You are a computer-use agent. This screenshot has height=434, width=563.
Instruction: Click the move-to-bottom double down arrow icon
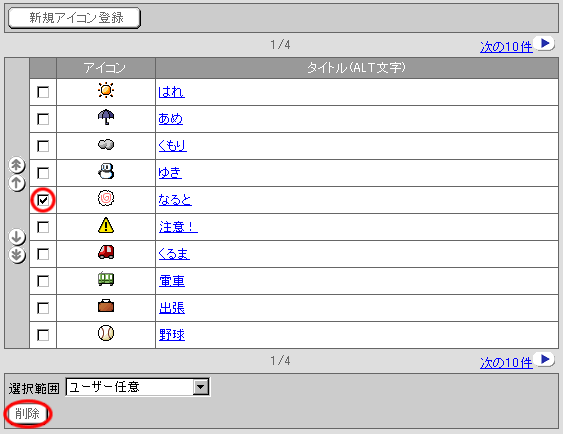tap(17, 255)
